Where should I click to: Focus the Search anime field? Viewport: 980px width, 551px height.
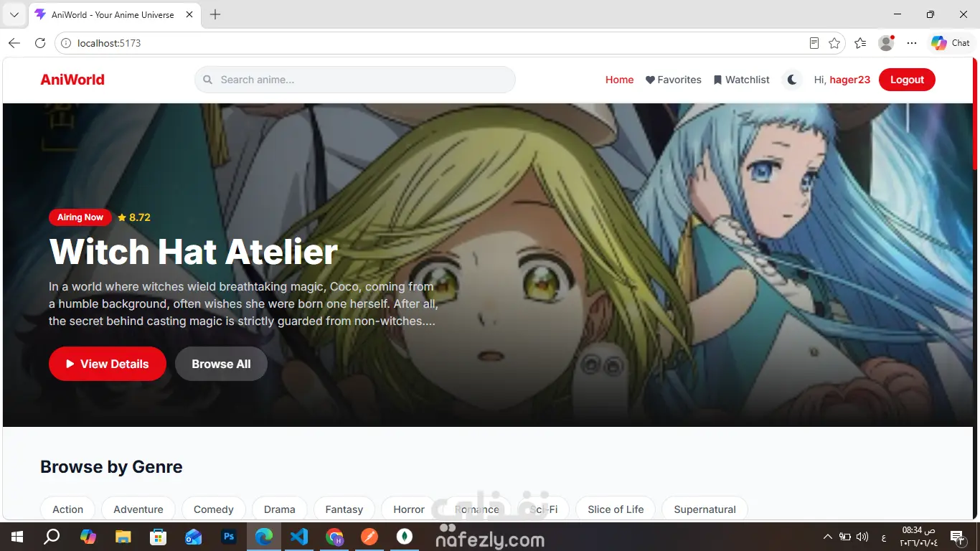click(x=355, y=80)
